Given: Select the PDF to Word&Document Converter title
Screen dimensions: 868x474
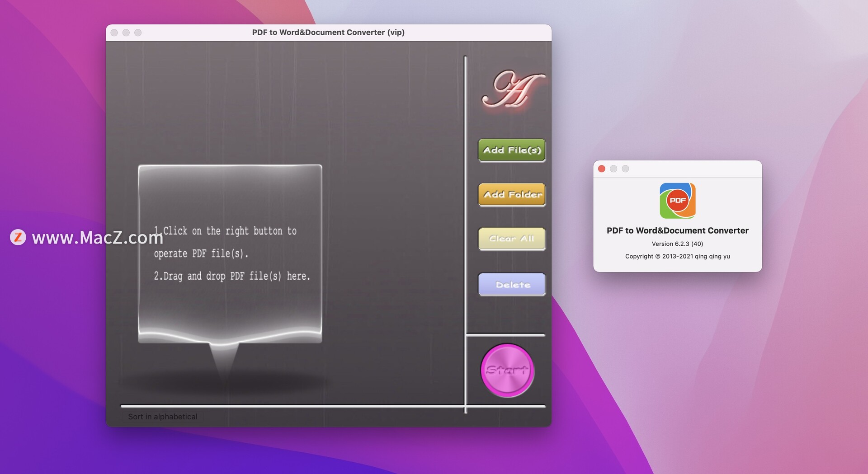Looking at the screenshot, I should pyautogui.click(x=677, y=230).
